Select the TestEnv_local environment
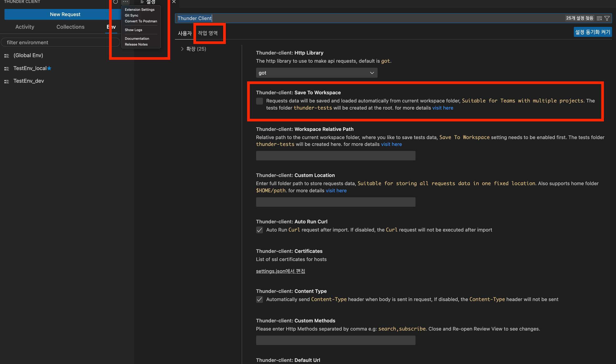Screen dimensions: 616x364 (30, 68)
